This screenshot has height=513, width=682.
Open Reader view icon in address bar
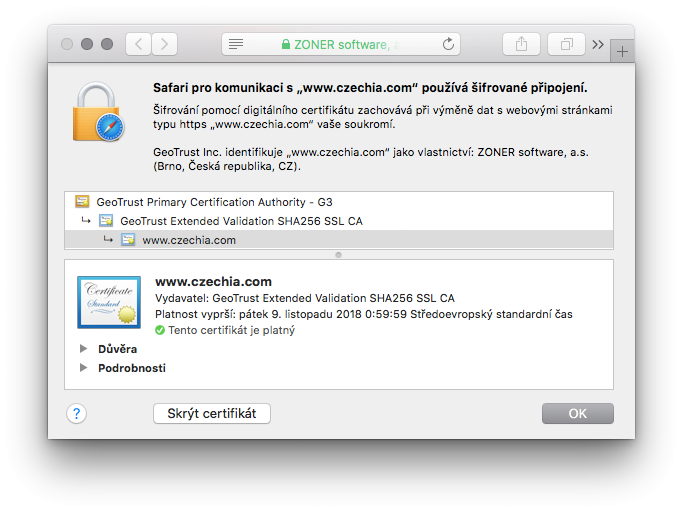(x=236, y=44)
